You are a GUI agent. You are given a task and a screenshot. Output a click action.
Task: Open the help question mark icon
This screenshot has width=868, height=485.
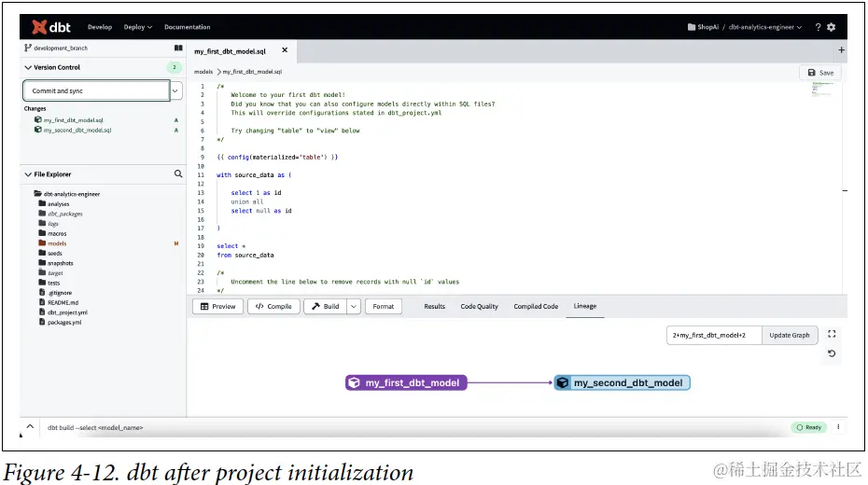pyautogui.click(x=818, y=27)
